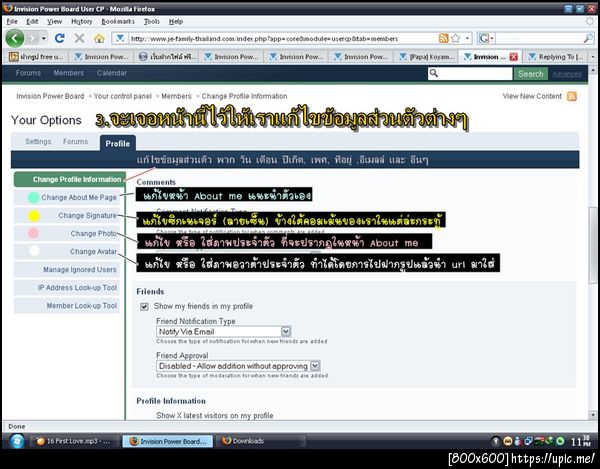Close the active Invision tab
Image resolution: width=600 pixels, height=469 pixels.
tap(514, 57)
